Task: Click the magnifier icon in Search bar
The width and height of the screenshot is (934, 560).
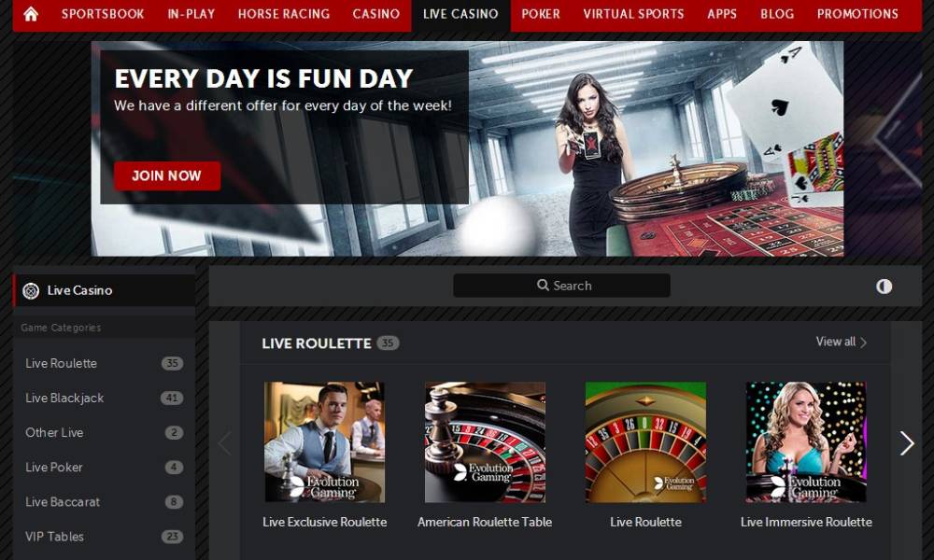Action: (543, 285)
